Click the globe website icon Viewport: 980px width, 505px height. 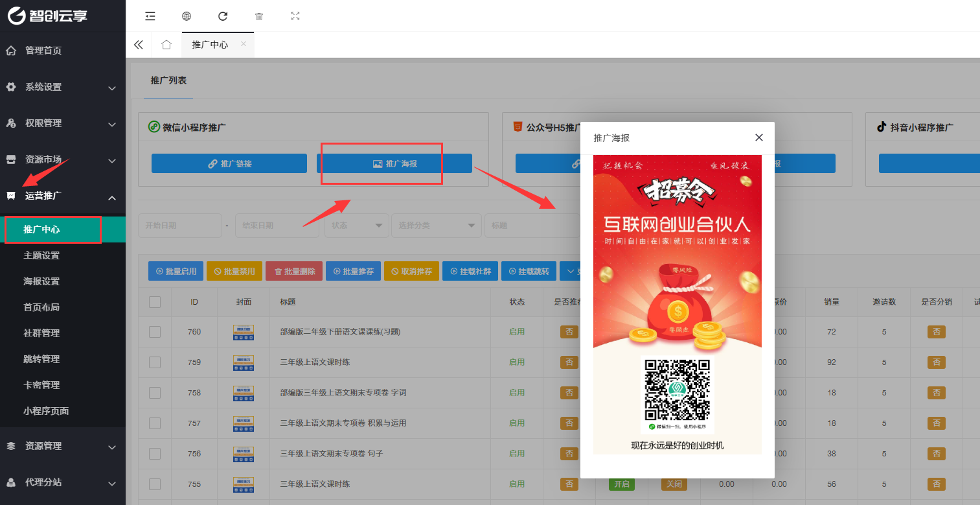pyautogui.click(x=187, y=16)
